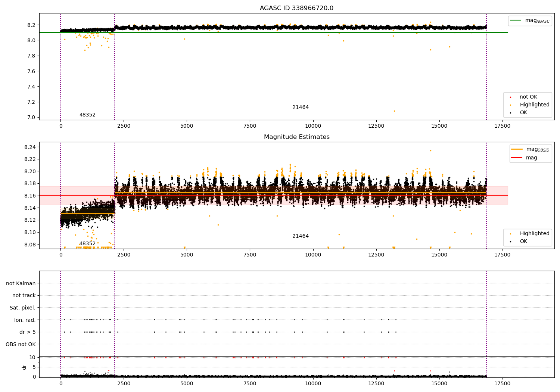Click '21464' label in Magnitude Estimates plot
The height and width of the screenshot is (392, 560).
pos(301,236)
